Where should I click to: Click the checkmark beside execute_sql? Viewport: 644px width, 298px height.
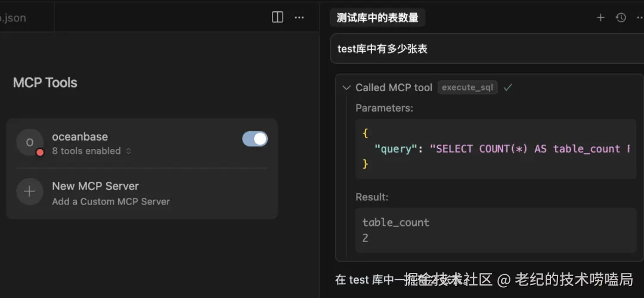pos(508,87)
